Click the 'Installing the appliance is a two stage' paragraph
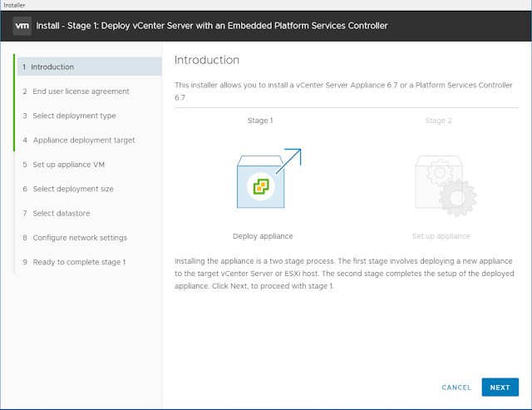 344,274
